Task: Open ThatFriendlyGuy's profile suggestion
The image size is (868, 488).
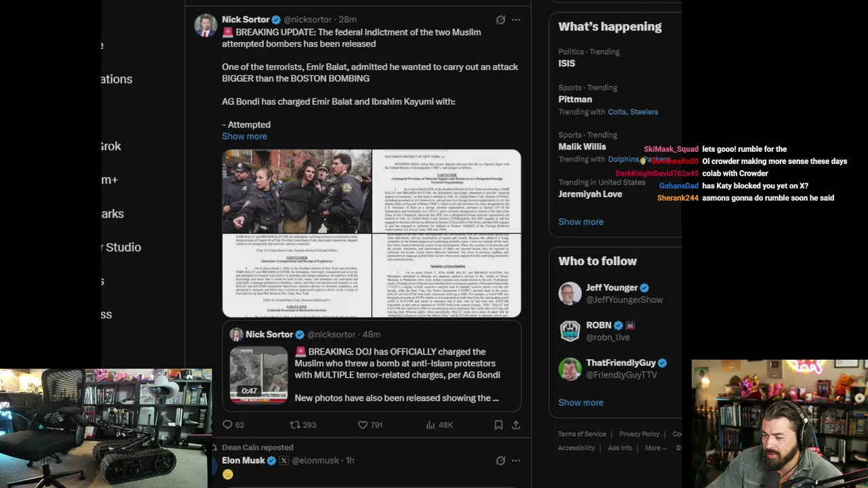Action: pyautogui.click(x=615, y=369)
